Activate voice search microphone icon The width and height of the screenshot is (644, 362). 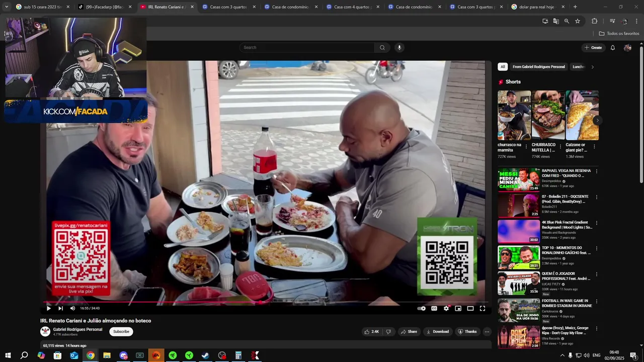[399, 48]
